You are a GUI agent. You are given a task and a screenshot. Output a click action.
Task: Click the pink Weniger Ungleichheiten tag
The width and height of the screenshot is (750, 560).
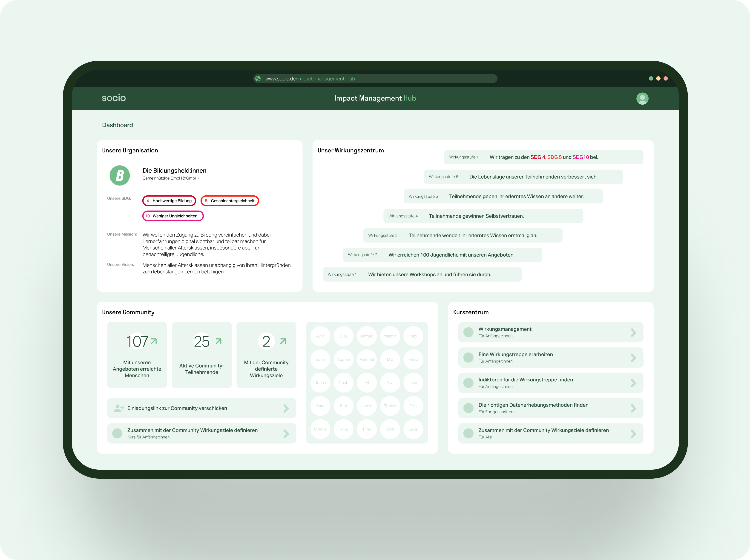click(x=172, y=216)
